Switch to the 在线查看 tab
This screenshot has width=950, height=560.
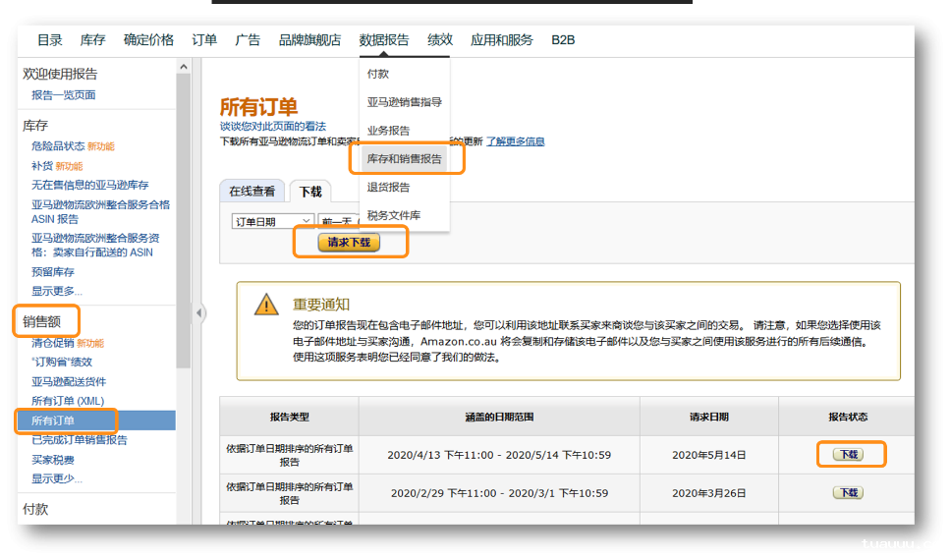[252, 192]
